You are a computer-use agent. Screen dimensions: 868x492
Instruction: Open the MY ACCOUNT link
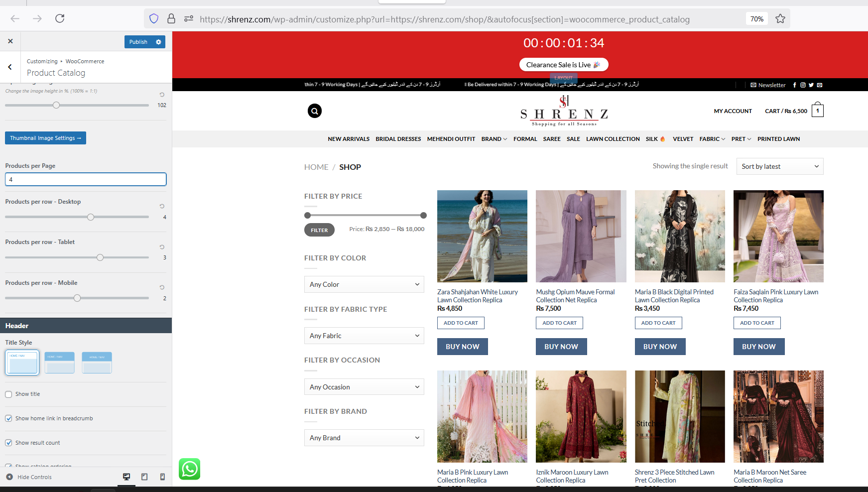(733, 111)
